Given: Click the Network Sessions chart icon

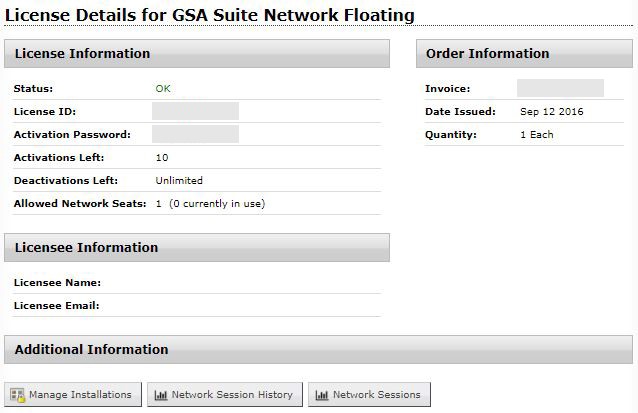Looking at the screenshot, I should click(x=321, y=395).
